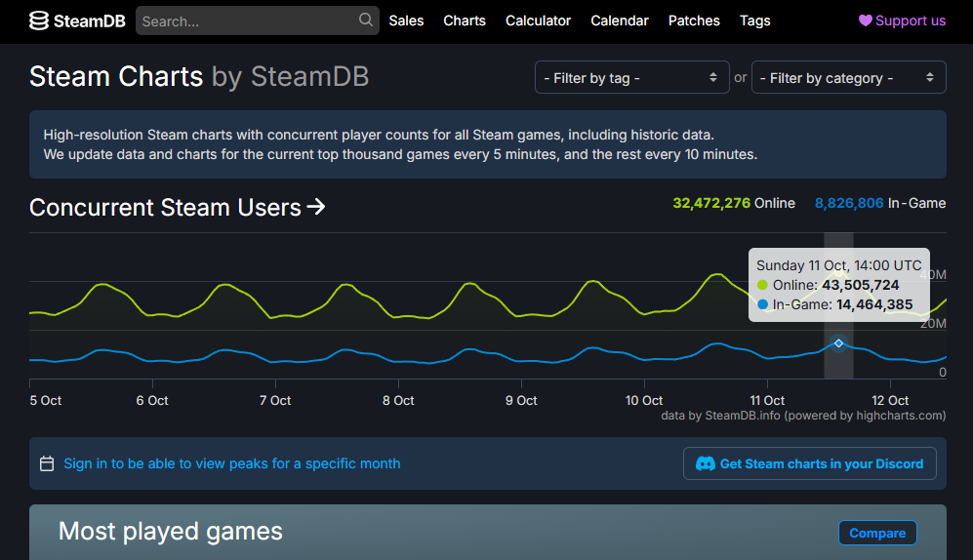Click the tooltip In-Game value 14,464,385
973x560 pixels.
click(874, 304)
